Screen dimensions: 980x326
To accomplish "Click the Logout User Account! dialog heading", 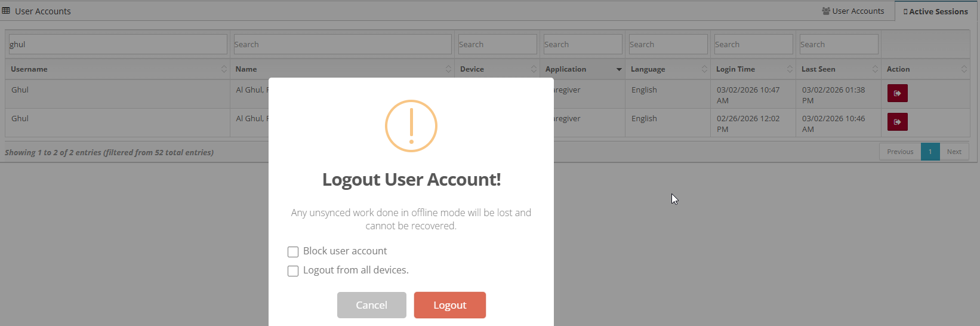I will tap(411, 179).
